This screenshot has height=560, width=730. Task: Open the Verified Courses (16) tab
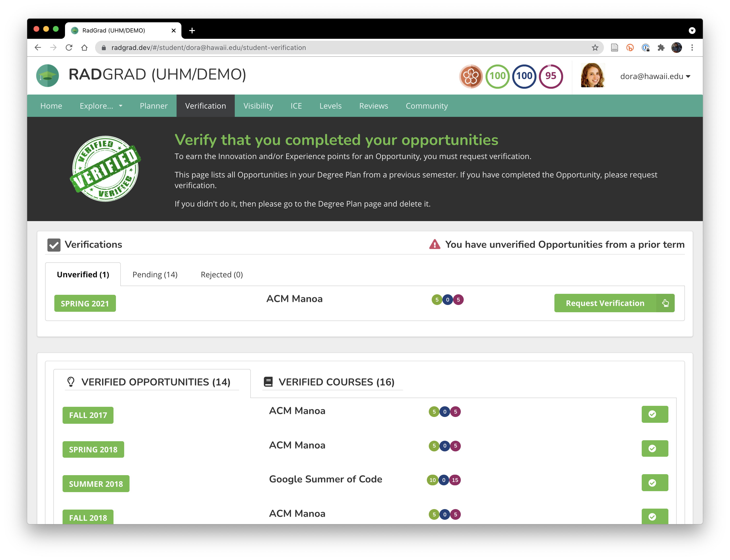[x=333, y=382]
